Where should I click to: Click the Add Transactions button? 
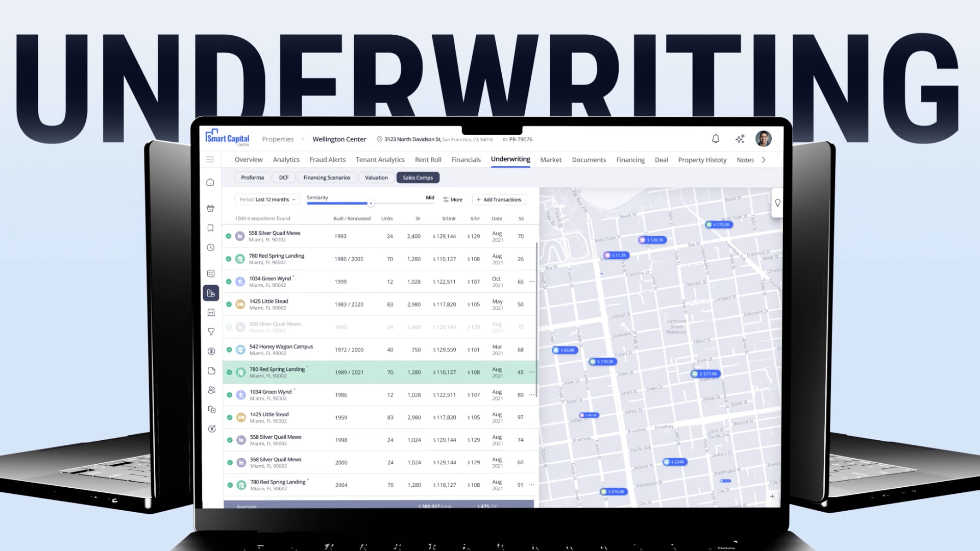[499, 199]
